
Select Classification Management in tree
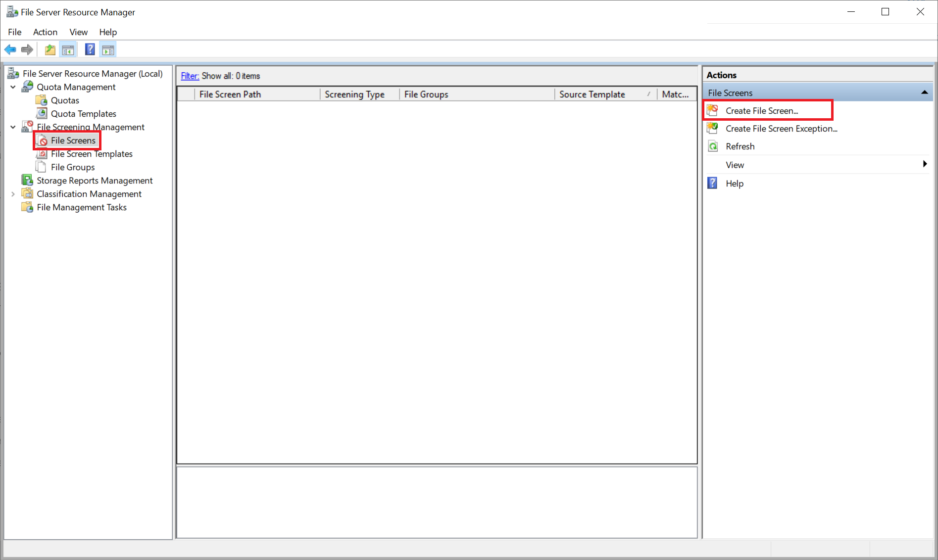(x=89, y=194)
